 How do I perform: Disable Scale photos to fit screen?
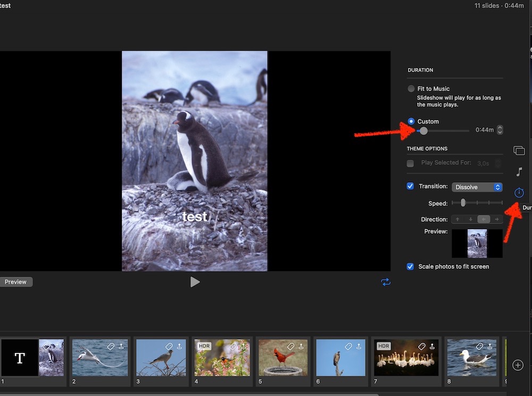pos(410,267)
